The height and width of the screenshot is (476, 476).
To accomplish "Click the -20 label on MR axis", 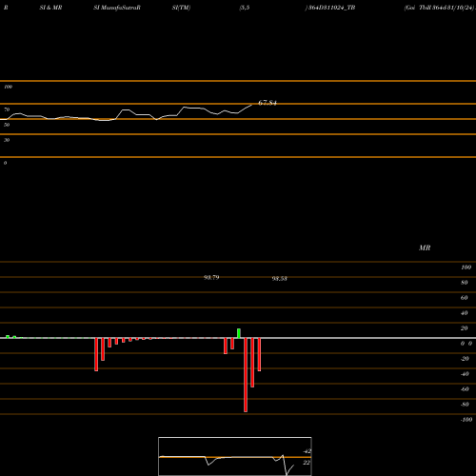I will (x=465, y=359).
